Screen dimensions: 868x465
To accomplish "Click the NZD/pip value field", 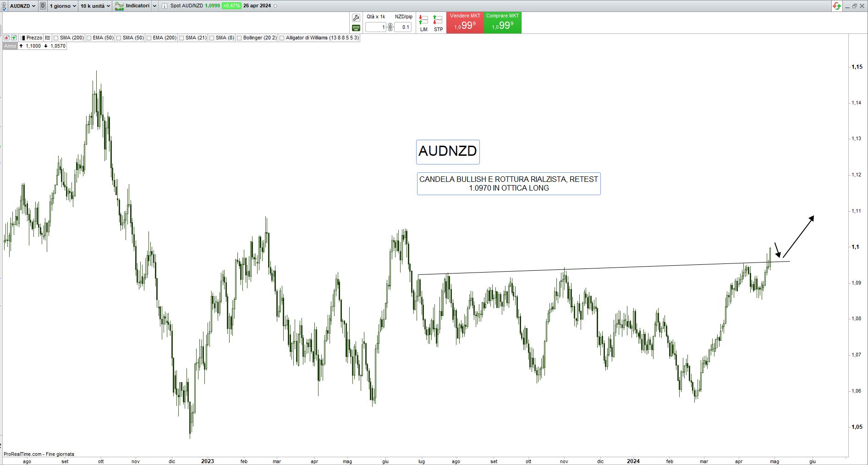I will pos(403,27).
